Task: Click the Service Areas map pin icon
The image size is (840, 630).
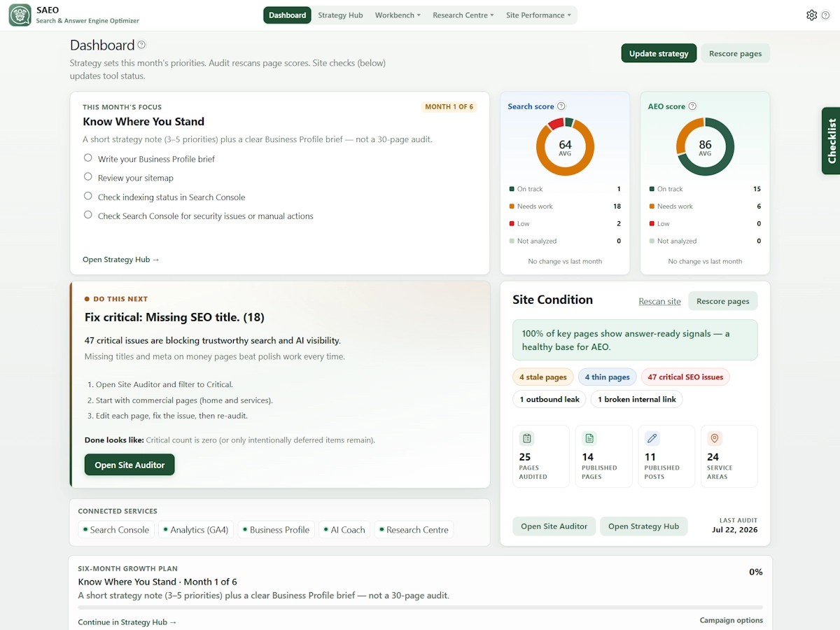Action: click(x=715, y=438)
